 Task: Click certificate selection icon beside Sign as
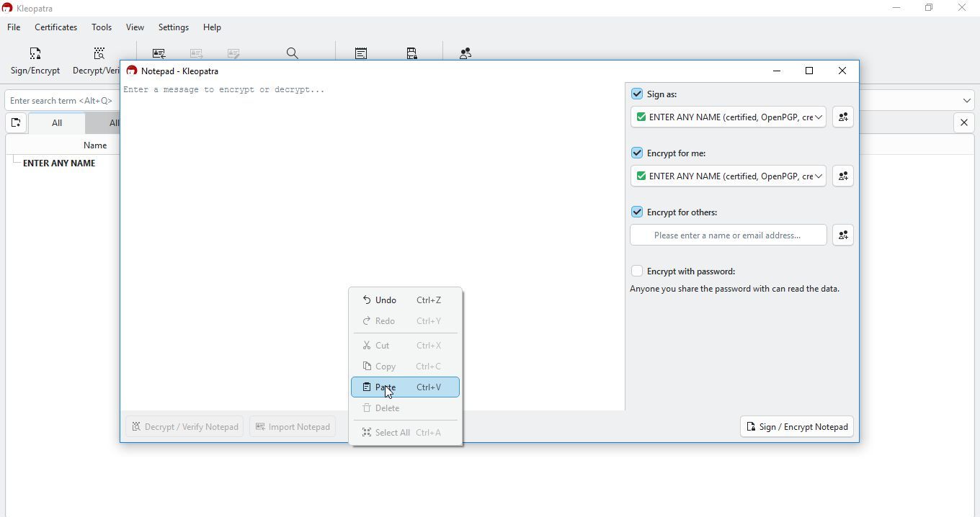[x=842, y=117]
